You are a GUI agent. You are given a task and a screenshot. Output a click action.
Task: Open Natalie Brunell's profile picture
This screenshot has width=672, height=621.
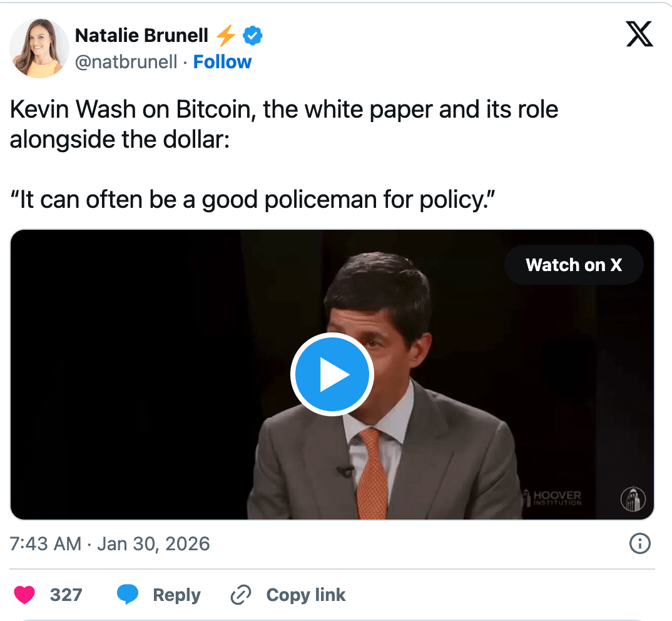pyautogui.click(x=39, y=48)
